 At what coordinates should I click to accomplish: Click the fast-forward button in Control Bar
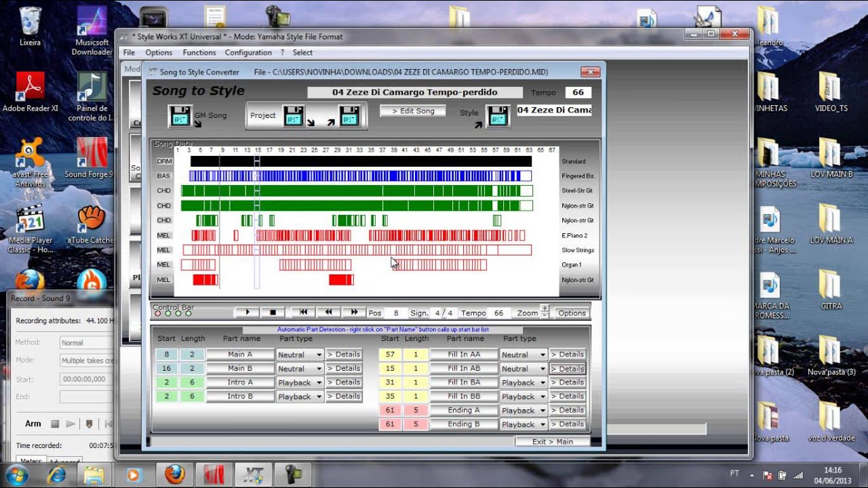[353, 312]
